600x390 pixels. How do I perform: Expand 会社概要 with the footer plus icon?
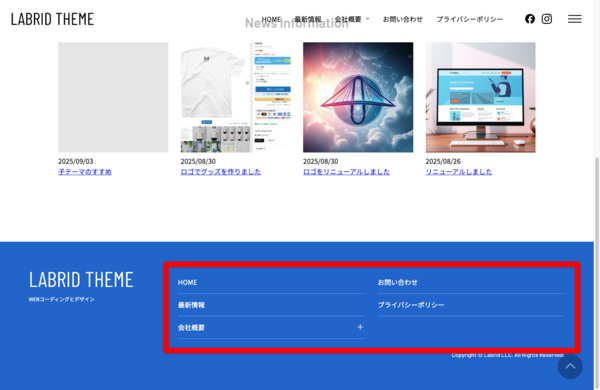360,327
